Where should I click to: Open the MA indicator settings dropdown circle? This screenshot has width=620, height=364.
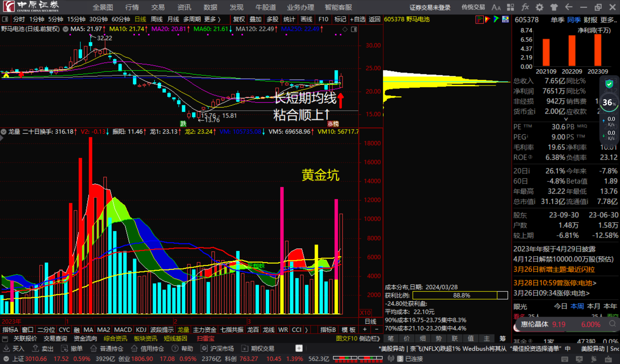[x=66, y=29]
